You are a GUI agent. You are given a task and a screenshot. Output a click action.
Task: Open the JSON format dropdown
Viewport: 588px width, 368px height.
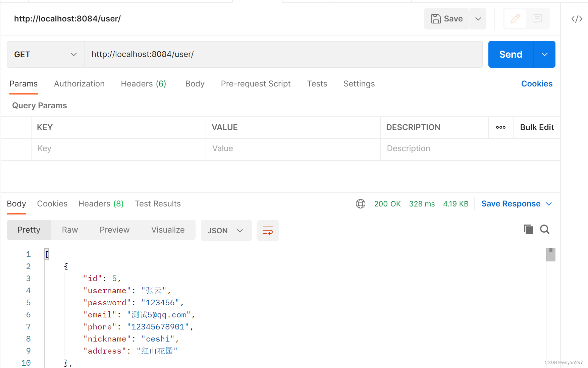226,231
